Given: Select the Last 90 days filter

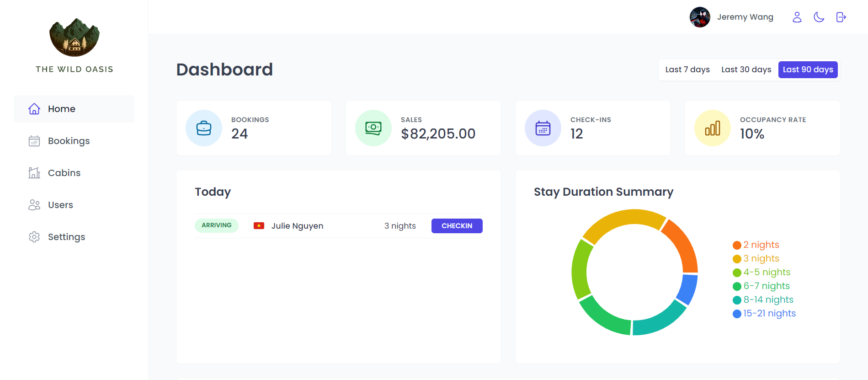Looking at the screenshot, I should pyautogui.click(x=808, y=70).
